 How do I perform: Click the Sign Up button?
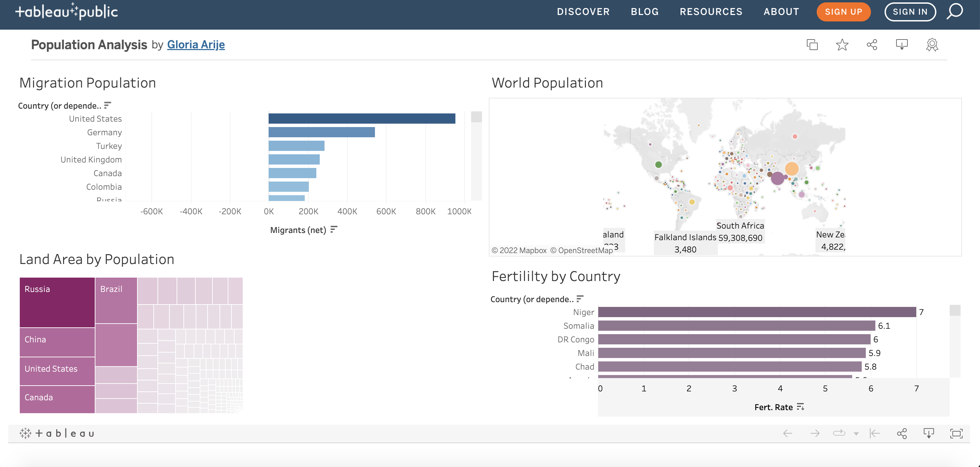coord(843,11)
